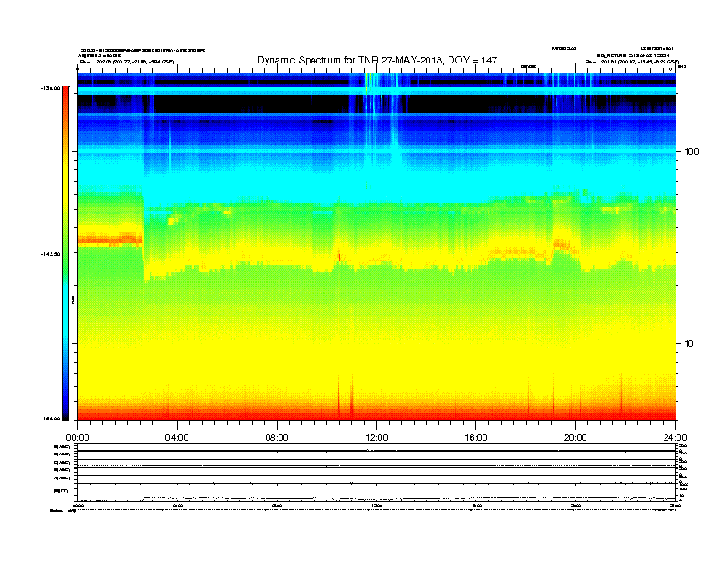This screenshot has width=728, height=563.
Task: Select the 12:00 time axis label
Action: (x=377, y=437)
